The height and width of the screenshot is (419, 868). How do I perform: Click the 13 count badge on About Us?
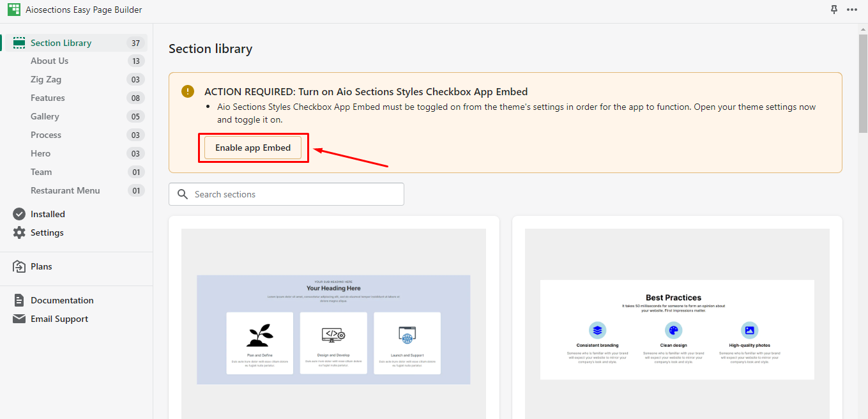point(135,61)
